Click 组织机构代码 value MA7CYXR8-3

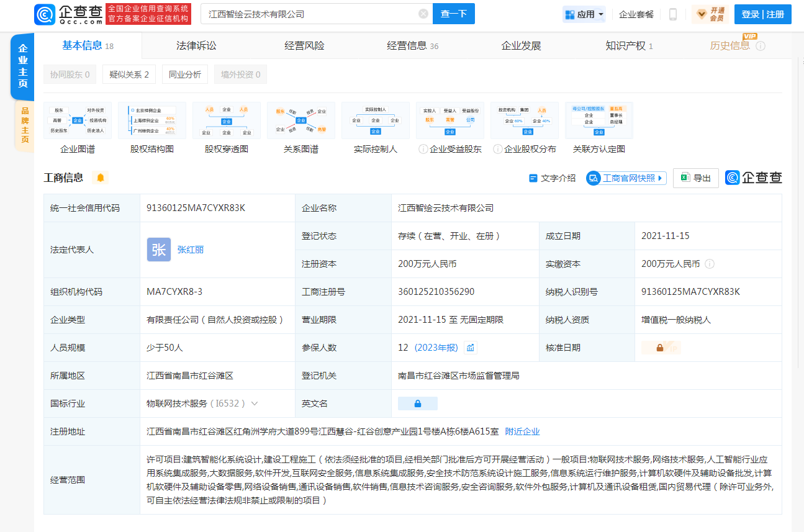[174, 292]
